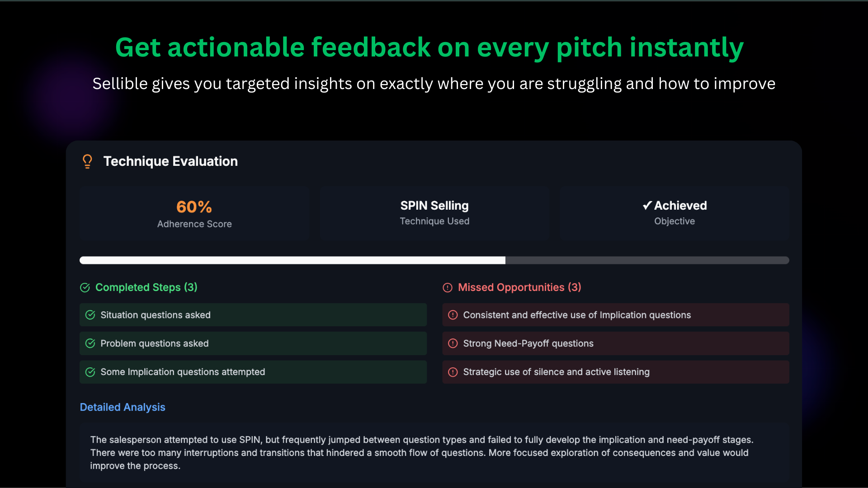Select the Achieved Objective card
The width and height of the screenshot is (868, 488).
pos(675,213)
